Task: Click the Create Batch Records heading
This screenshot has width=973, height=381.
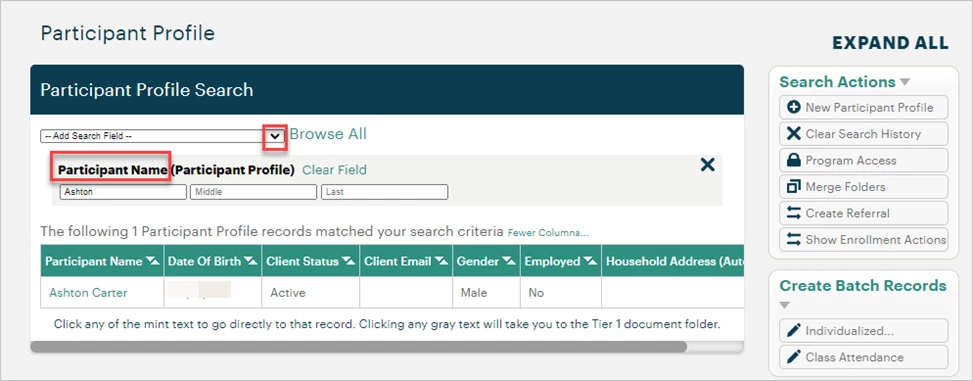Action: pyautogui.click(x=863, y=285)
